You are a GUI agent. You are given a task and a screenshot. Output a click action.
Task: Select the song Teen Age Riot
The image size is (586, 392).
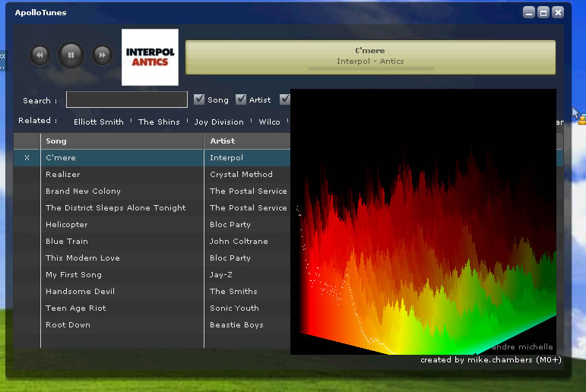tap(76, 308)
